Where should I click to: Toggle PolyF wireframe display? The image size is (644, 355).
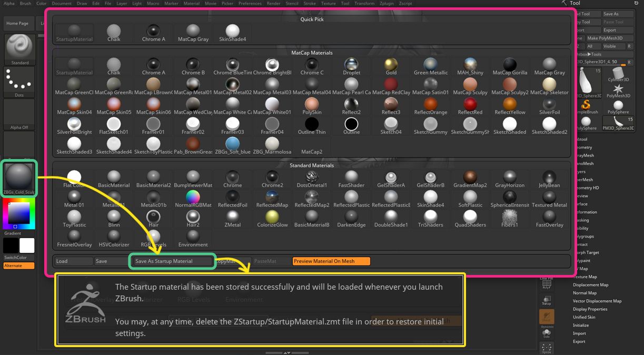pyautogui.click(x=546, y=285)
